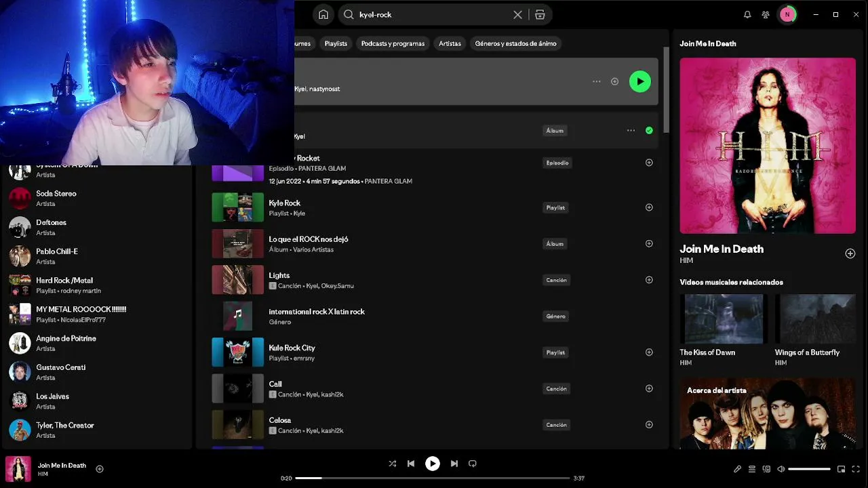The height and width of the screenshot is (488, 868).
Task: Click now playing cover in bottom bar
Action: click(18, 469)
